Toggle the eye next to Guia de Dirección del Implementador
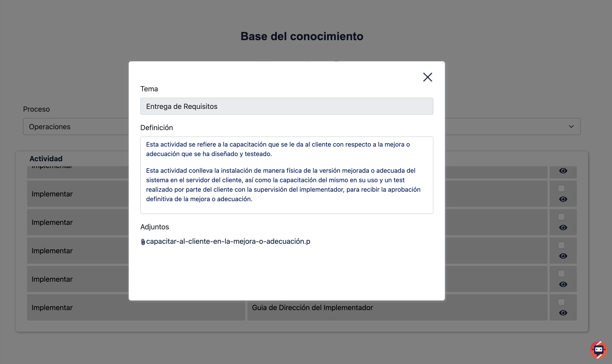612x364 pixels. [x=563, y=313]
